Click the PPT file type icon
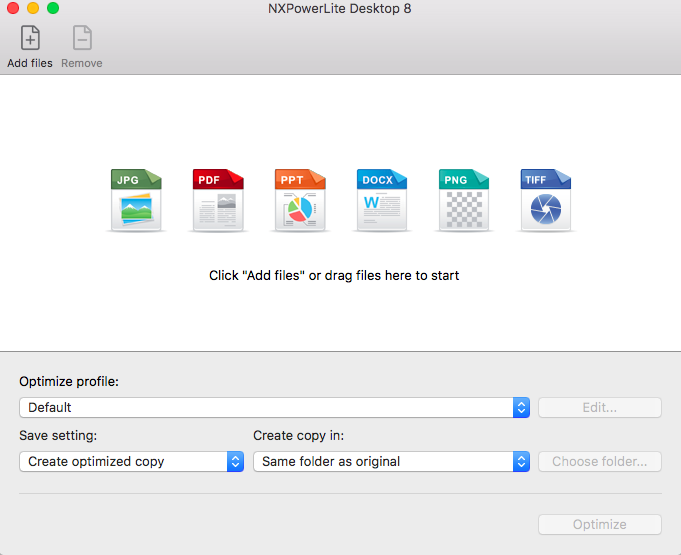Screen dimensions: 681x555 [300, 200]
